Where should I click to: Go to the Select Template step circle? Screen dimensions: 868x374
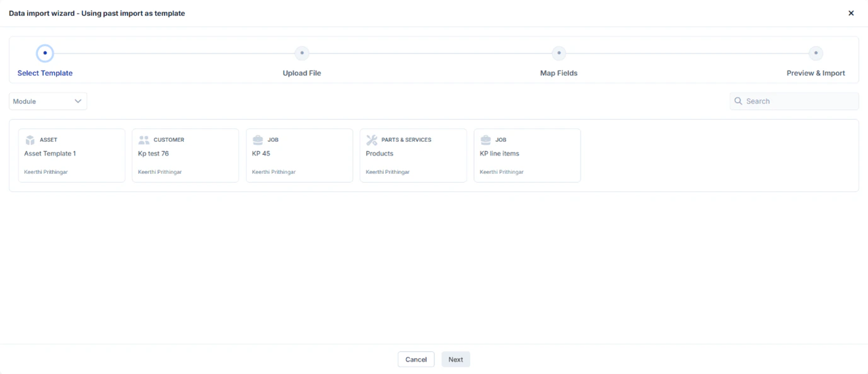click(x=45, y=54)
